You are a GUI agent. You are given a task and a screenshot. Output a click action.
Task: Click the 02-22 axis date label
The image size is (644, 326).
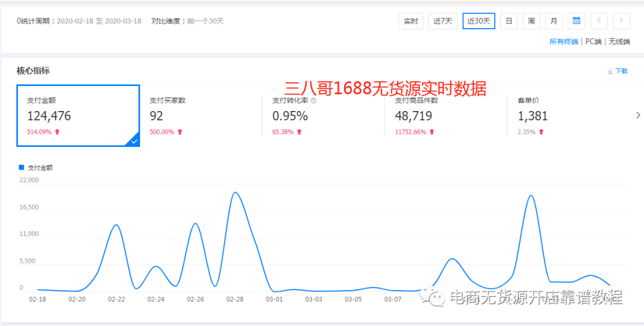(x=116, y=299)
